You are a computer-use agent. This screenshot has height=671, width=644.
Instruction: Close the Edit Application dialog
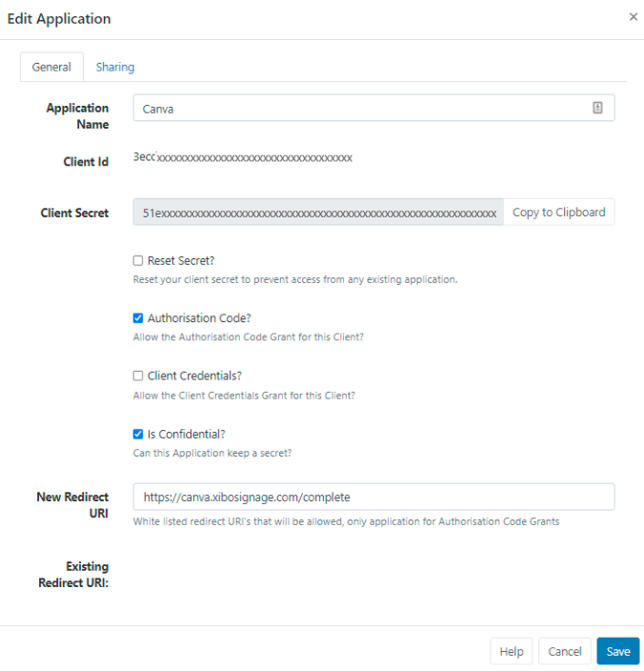point(634,17)
